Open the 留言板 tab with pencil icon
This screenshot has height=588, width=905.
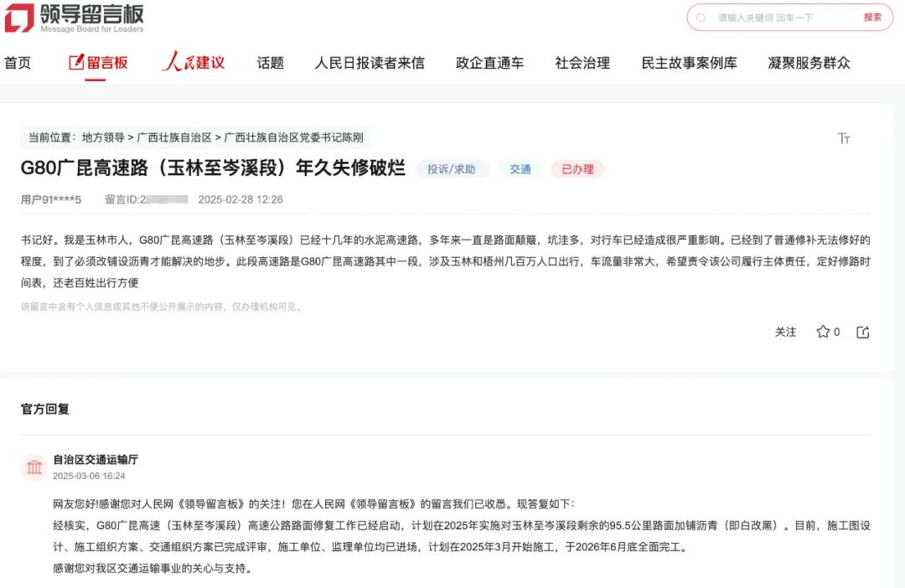(98, 63)
